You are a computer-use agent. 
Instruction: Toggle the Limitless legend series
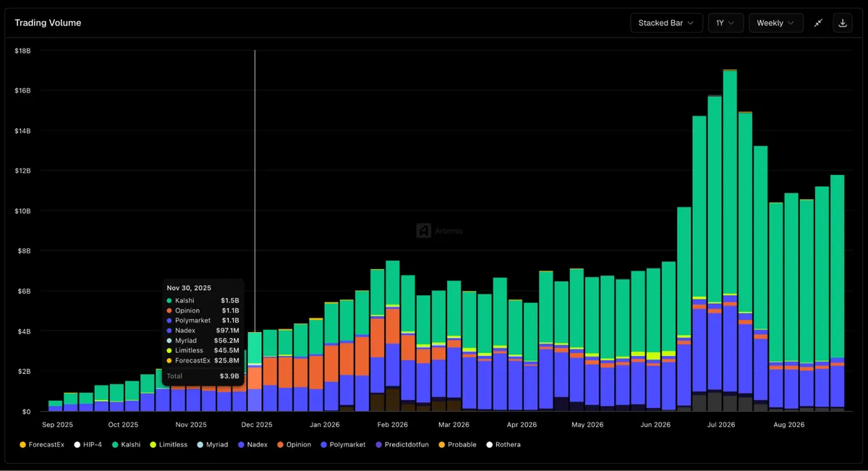point(168,444)
